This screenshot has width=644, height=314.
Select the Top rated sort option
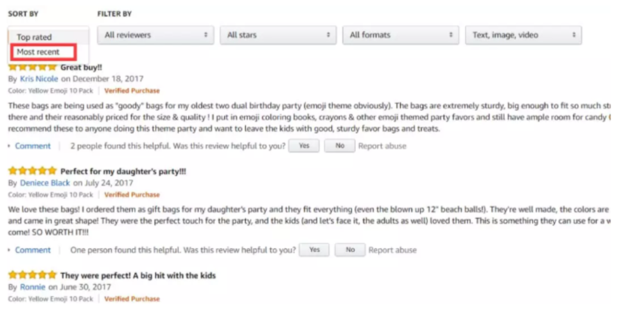point(35,37)
